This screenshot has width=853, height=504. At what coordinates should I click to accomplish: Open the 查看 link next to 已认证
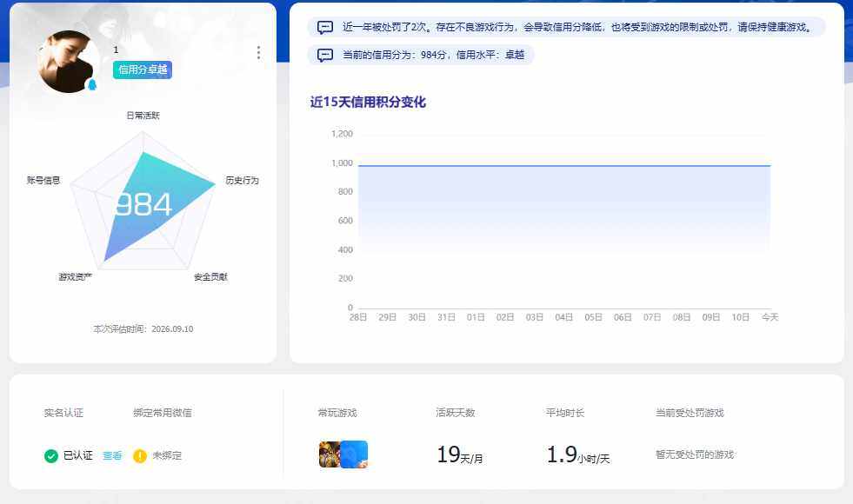click(x=112, y=455)
